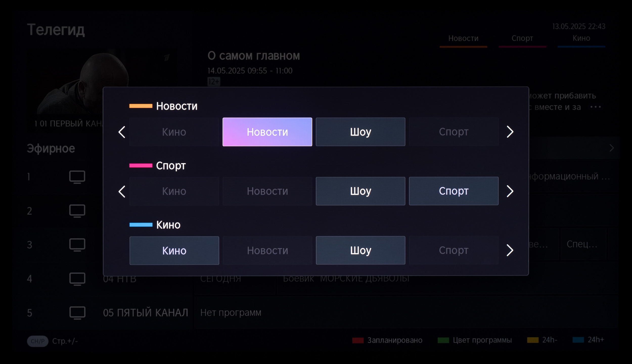Click TV icon for channel 1
The width and height of the screenshot is (632, 364).
click(x=77, y=177)
